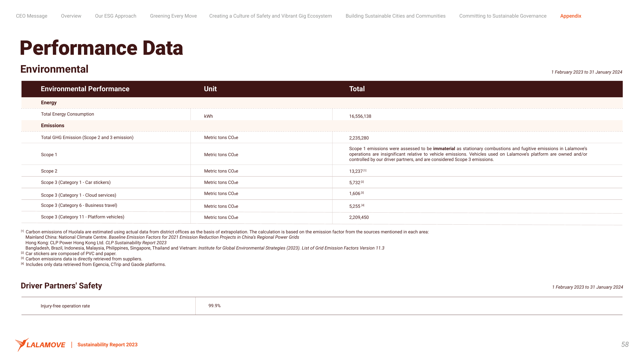The width and height of the screenshot is (644, 362).
Task: Select Total Energy Consumption row label
Action: pos(68,114)
